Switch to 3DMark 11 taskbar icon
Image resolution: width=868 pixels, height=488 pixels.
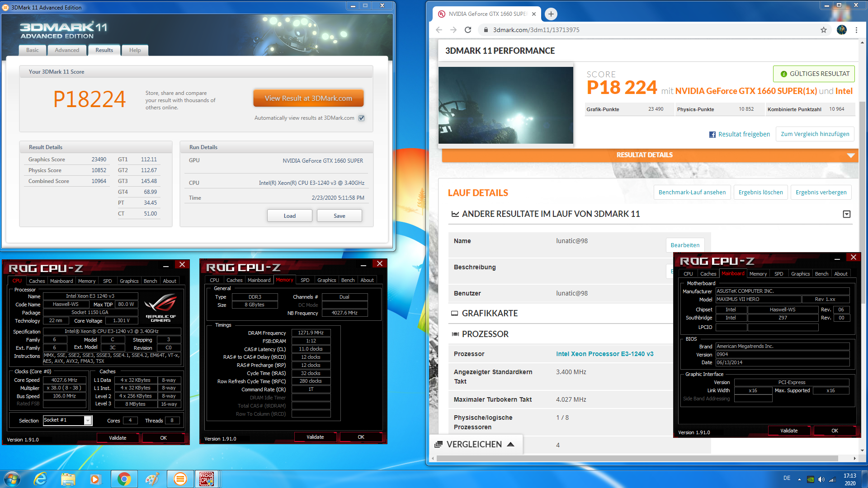180,479
